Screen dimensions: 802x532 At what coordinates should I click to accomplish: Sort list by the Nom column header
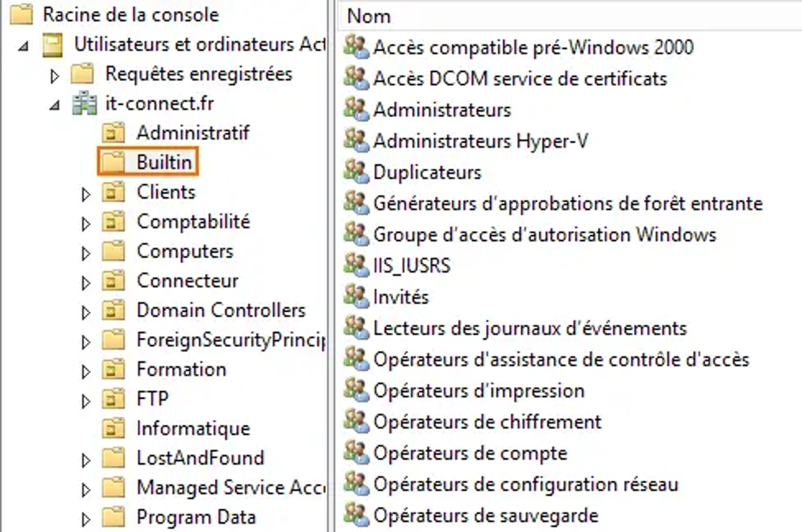369,16
